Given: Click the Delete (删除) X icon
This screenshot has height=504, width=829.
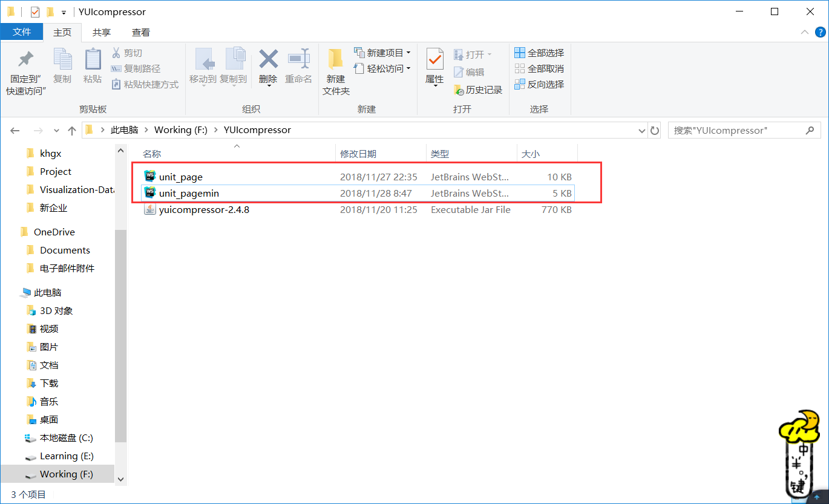Looking at the screenshot, I should click(268, 59).
